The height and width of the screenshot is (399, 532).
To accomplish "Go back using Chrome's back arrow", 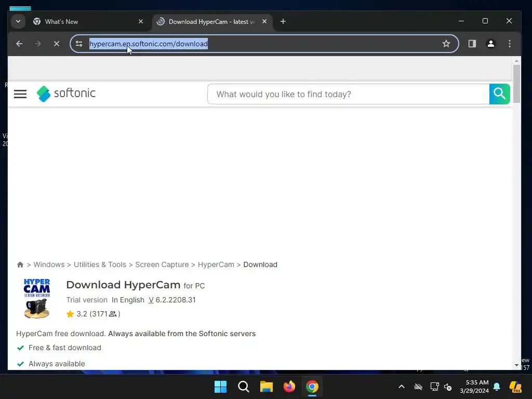I will tap(19, 44).
